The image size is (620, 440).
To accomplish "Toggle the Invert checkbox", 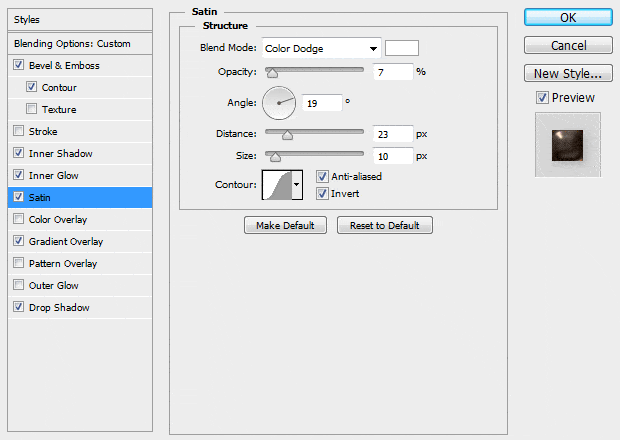I will pyautogui.click(x=322, y=193).
